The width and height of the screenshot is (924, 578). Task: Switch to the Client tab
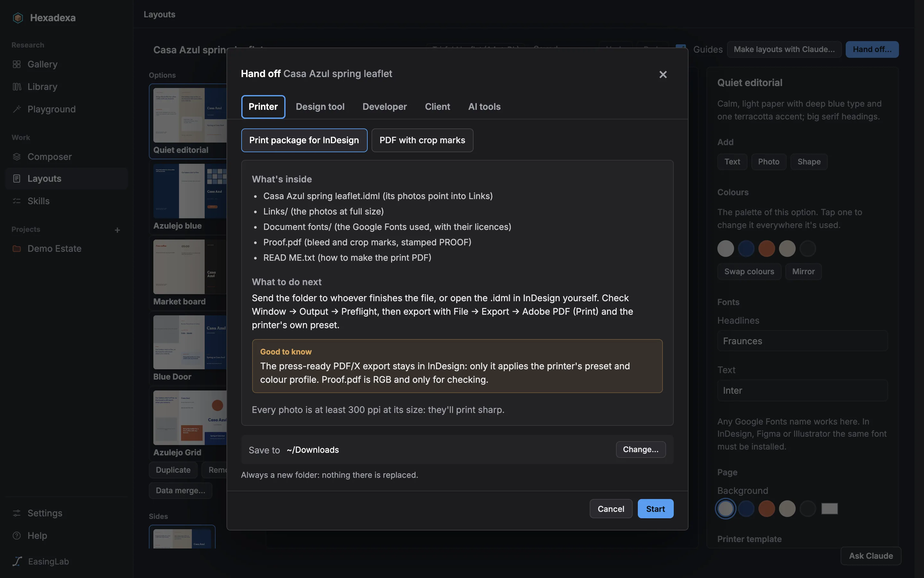pyautogui.click(x=437, y=107)
